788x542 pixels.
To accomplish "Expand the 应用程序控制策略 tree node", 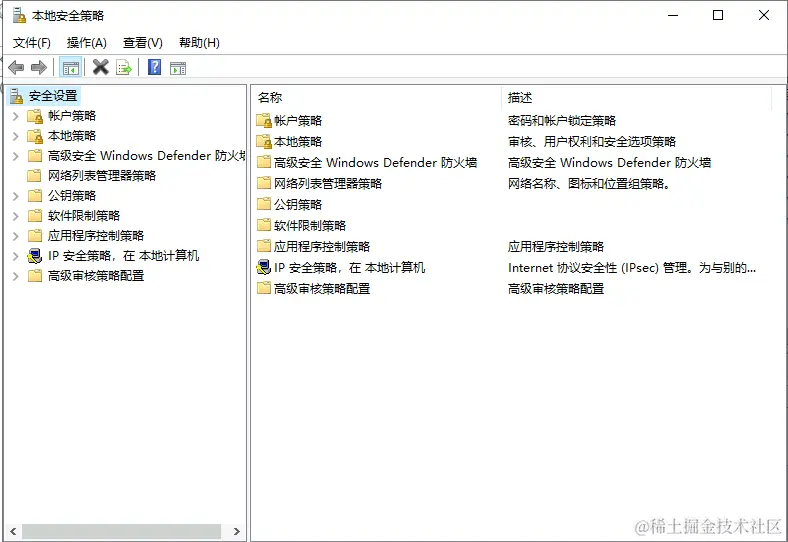I will (16, 236).
